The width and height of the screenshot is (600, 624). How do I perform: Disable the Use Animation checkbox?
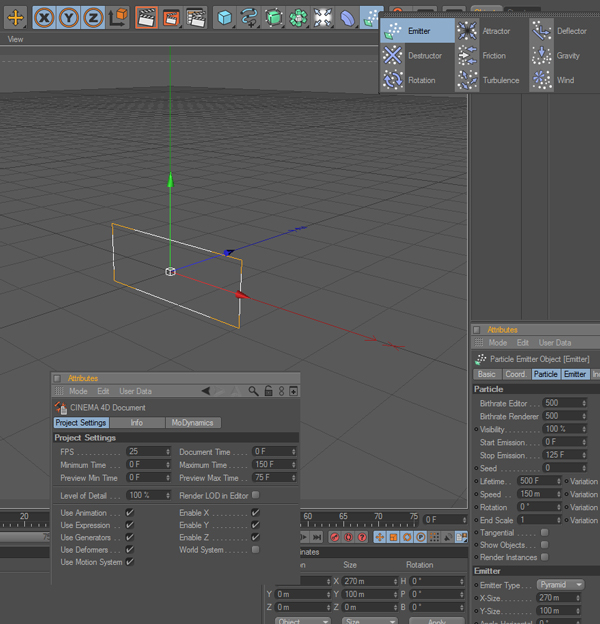(x=130, y=513)
